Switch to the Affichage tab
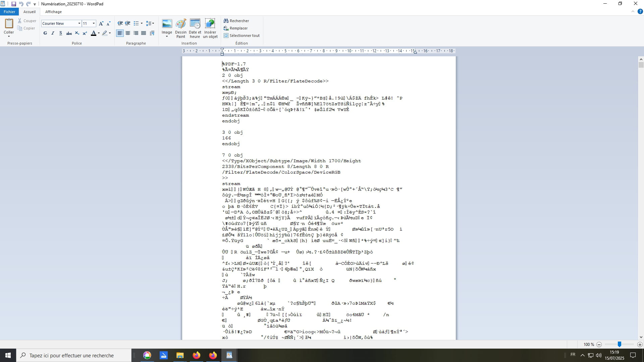 [x=53, y=12]
